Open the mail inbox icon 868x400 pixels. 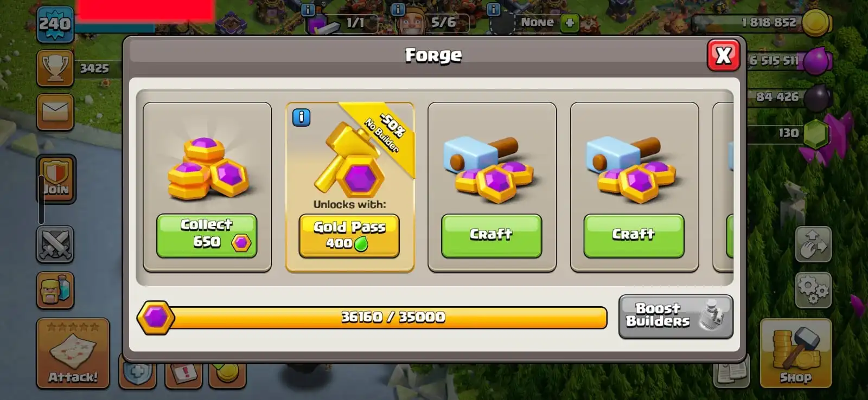coord(55,112)
